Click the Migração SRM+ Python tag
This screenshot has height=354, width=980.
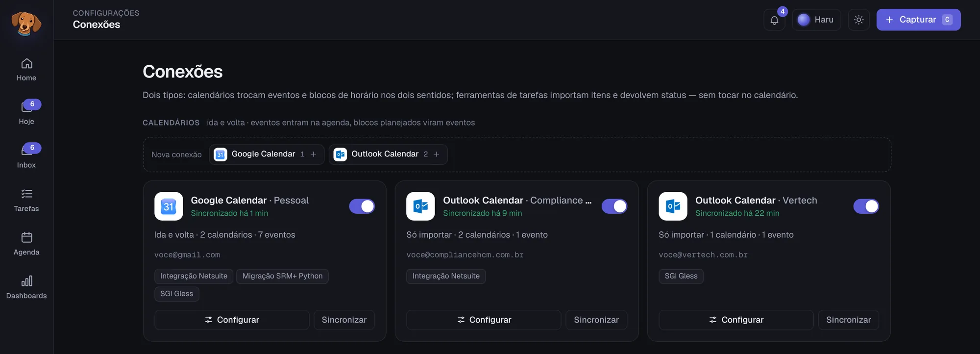(283, 276)
